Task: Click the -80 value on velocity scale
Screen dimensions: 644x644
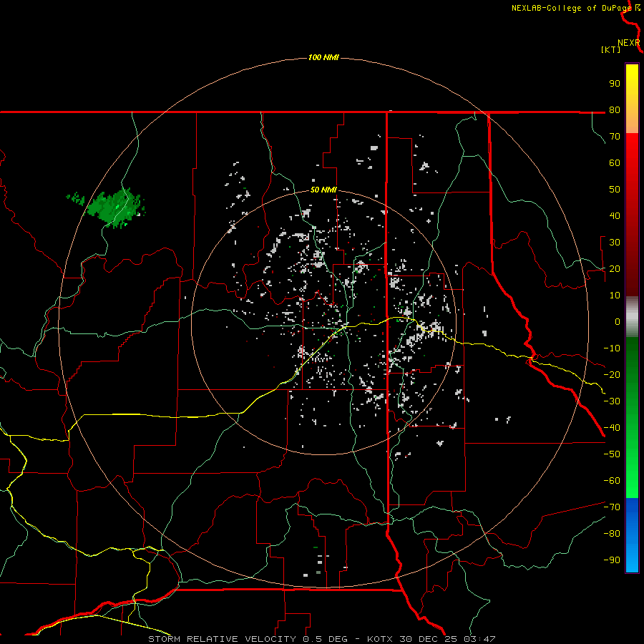Action: 612,534
